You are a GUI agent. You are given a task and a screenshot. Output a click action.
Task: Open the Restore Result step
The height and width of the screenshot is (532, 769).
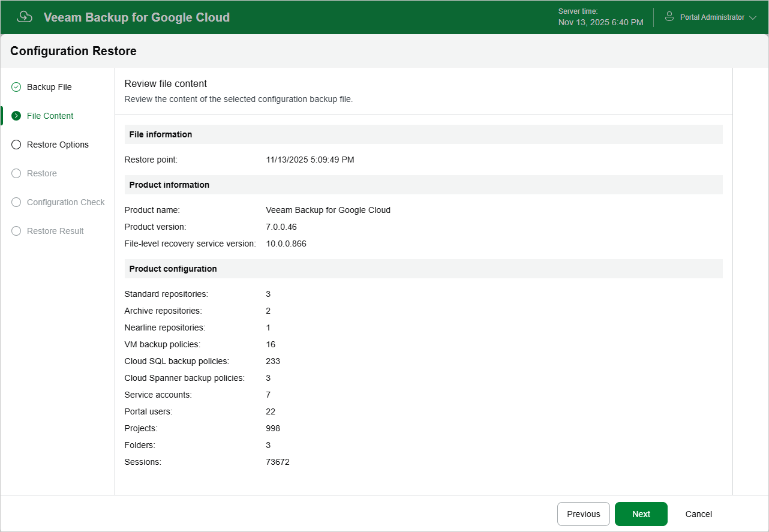tap(55, 231)
